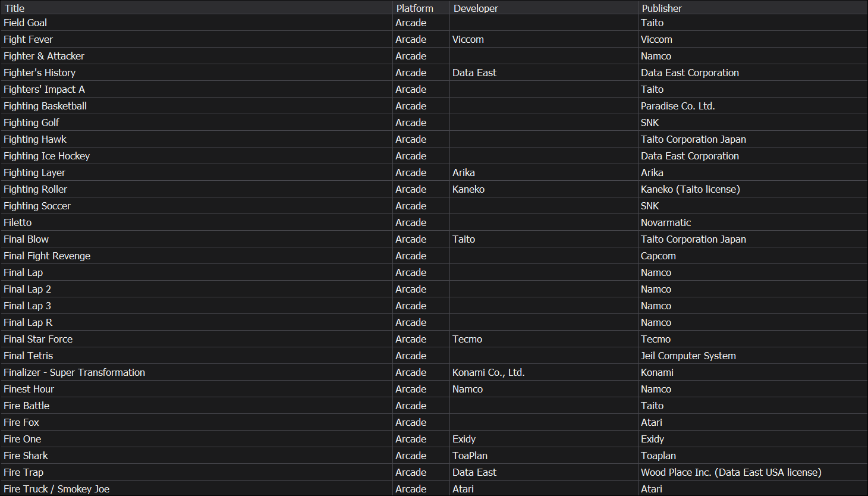Select Fighting Roller title

[x=35, y=189]
